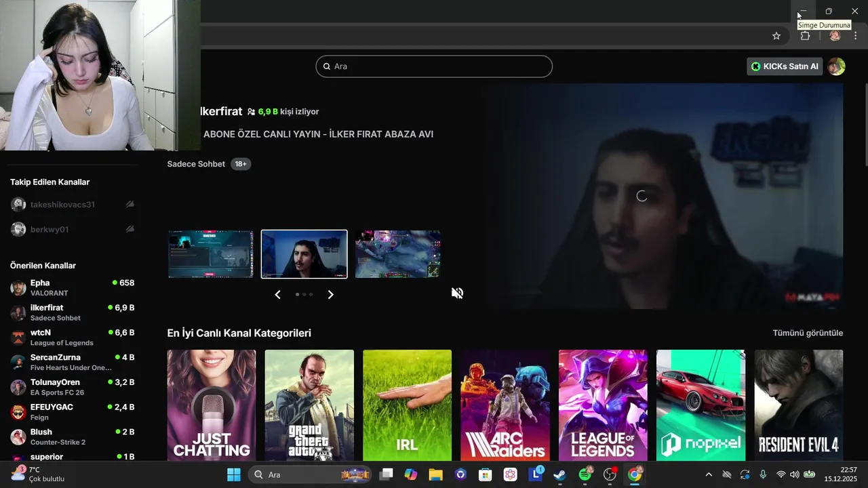Unmute the featured stream

click(x=458, y=293)
